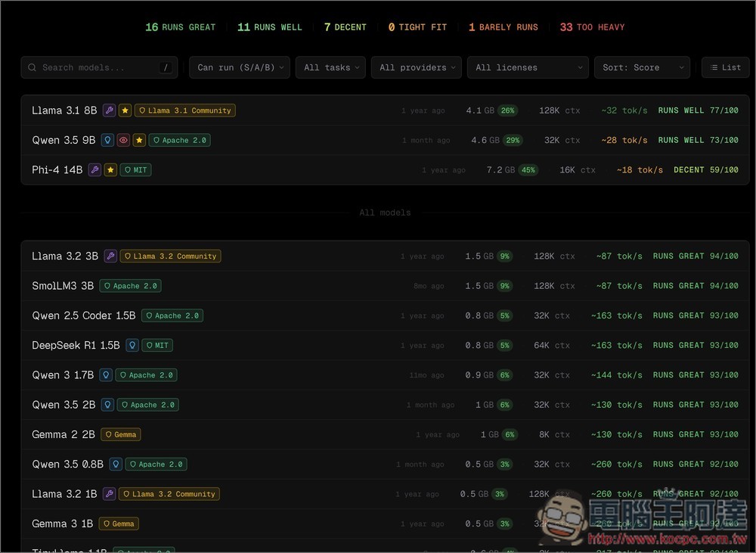Screen dimensions: 756x553
Task: Click the star icon beside Phi-4 14B
Action: [x=110, y=170]
